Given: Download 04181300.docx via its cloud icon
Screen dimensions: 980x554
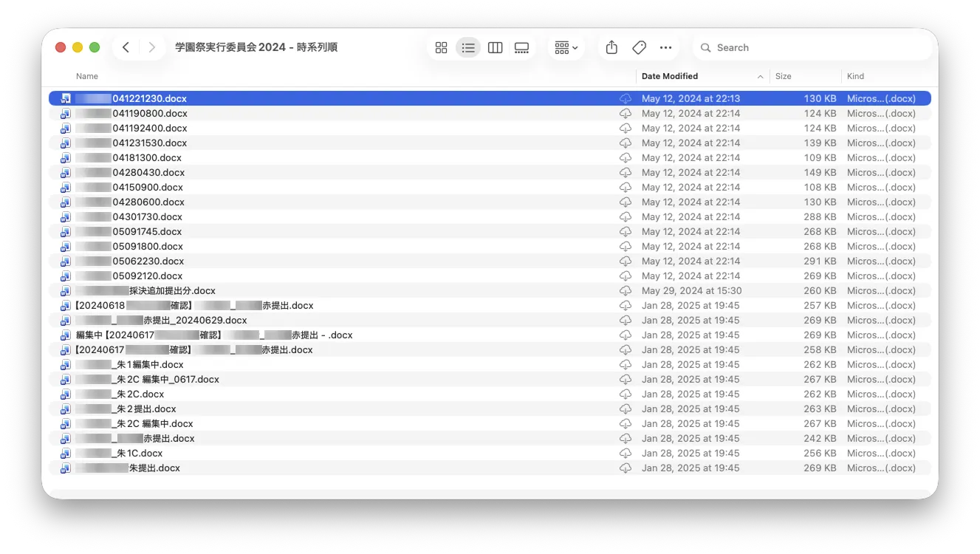Looking at the screenshot, I should [626, 157].
